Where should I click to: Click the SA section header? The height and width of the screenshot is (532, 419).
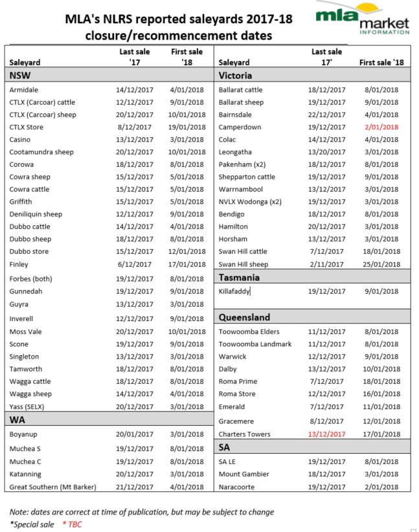click(x=312, y=447)
